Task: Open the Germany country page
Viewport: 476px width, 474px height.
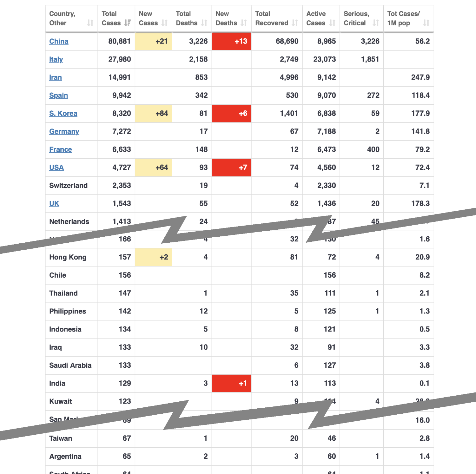Action: click(64, 132)
